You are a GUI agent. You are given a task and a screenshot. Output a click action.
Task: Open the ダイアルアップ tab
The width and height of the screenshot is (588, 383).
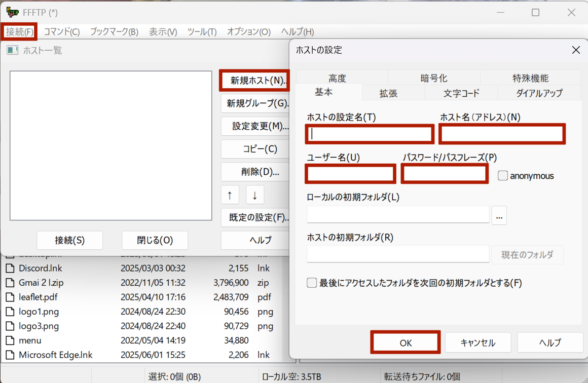coord(539,93)
